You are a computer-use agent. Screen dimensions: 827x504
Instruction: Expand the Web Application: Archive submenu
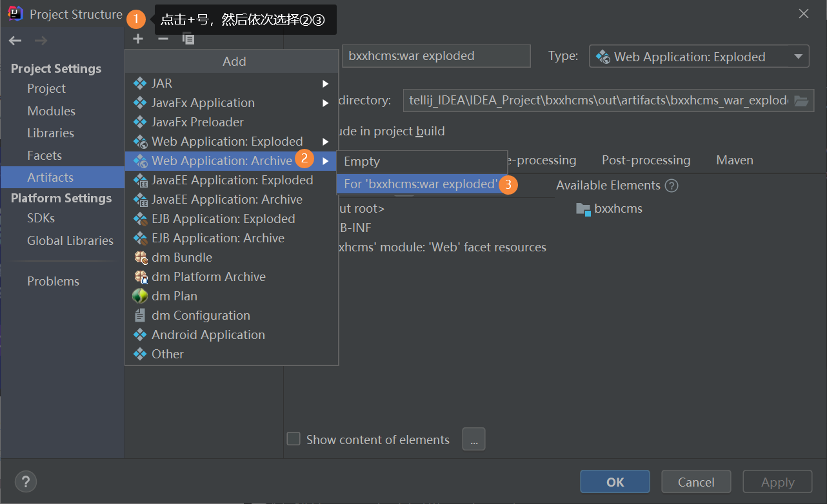tap(225, 160)
